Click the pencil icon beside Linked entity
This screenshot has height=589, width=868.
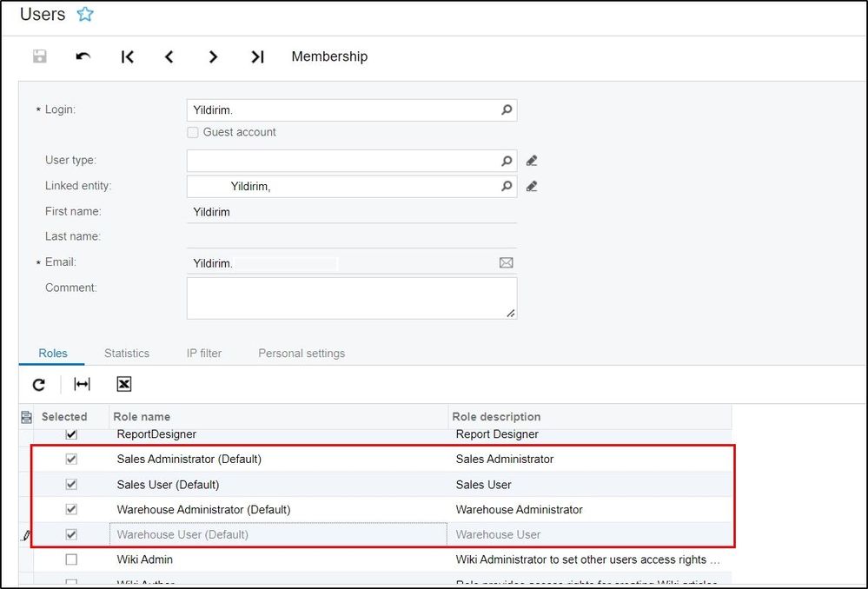tap(532, 186)
